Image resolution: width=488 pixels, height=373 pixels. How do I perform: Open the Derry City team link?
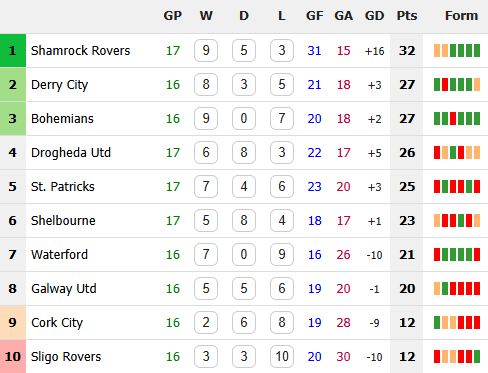click(x=59, y=85)
